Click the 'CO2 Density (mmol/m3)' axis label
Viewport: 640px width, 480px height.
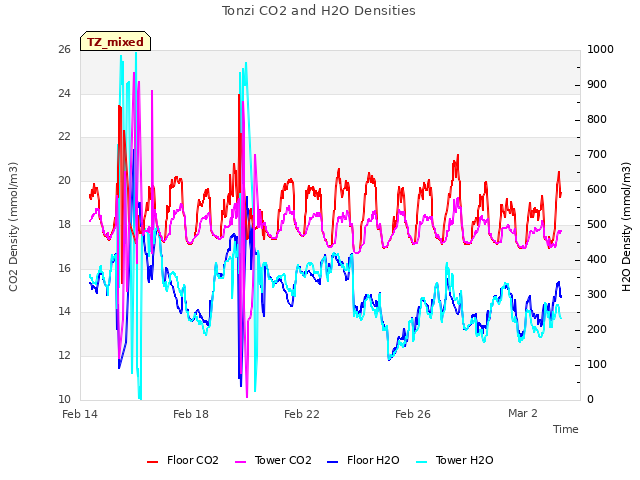pos(13,227)
